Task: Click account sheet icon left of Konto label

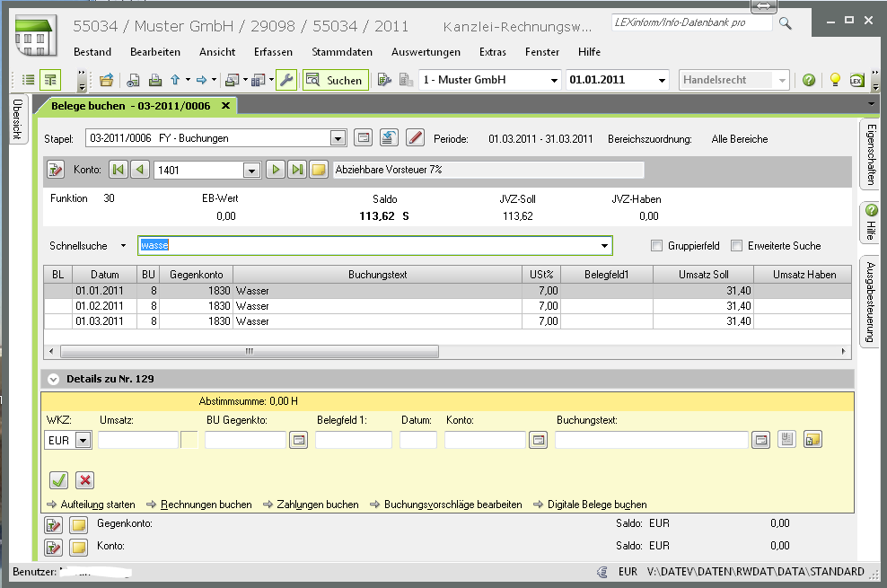Action: point(55,170)
